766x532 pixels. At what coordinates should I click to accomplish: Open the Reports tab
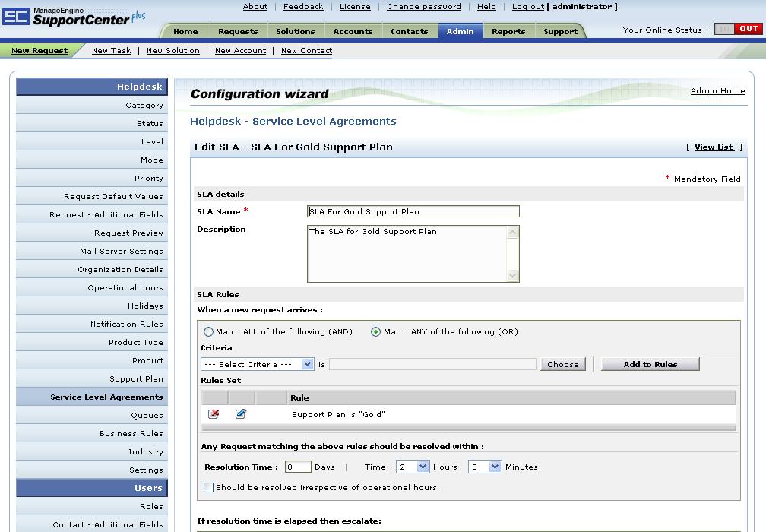click(508, 31)
